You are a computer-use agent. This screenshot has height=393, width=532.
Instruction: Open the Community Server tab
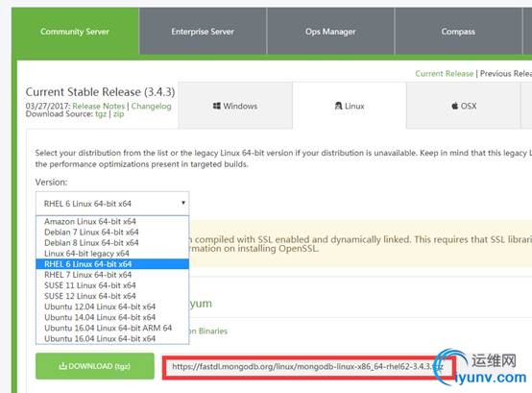pos(75,32)
